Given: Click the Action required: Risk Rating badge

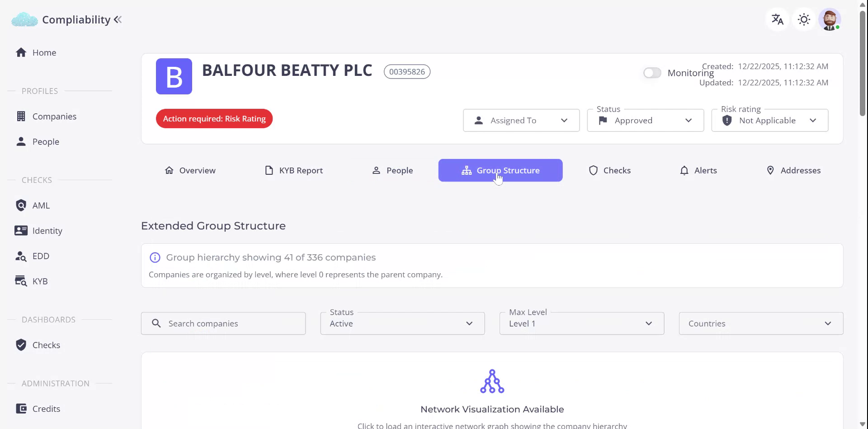Looking at the screenshot, I should click(214, 119).
